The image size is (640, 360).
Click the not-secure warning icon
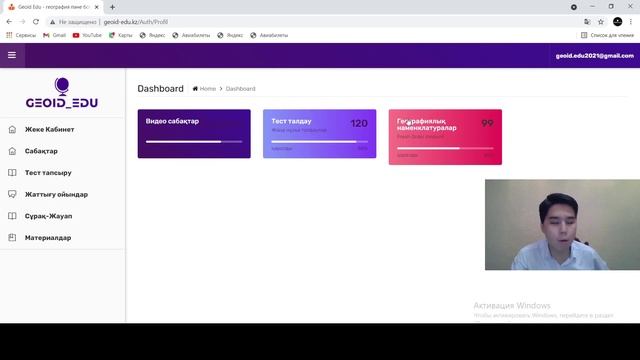click(52, 22)
